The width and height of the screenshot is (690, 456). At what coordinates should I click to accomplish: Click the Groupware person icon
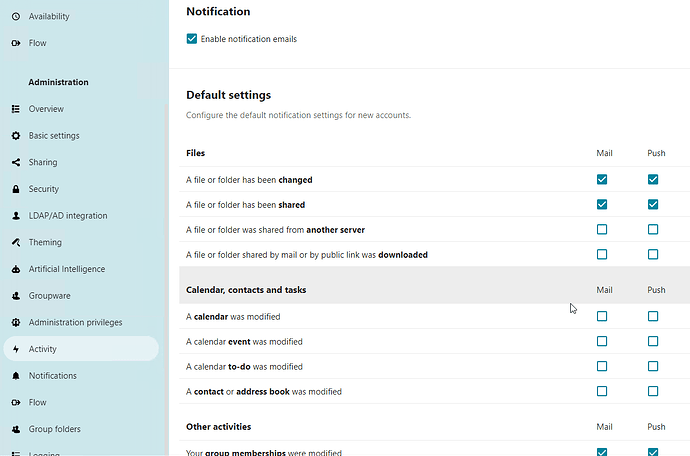tap(16, 296)
